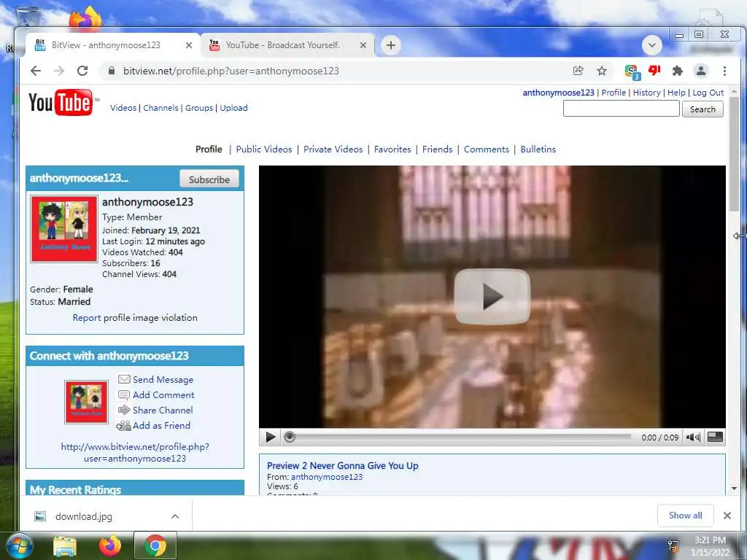Click the Report profile image link

click(86, 318)
